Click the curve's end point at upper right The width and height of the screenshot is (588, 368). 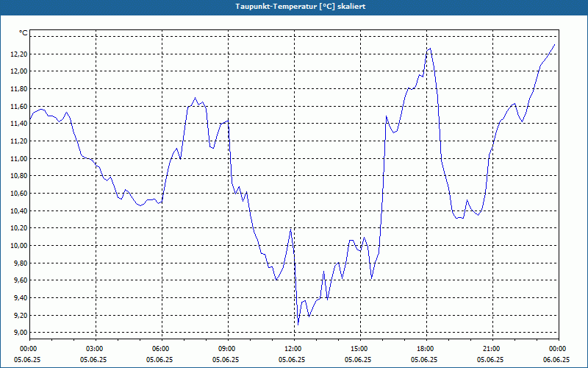[x=555, y=44]
